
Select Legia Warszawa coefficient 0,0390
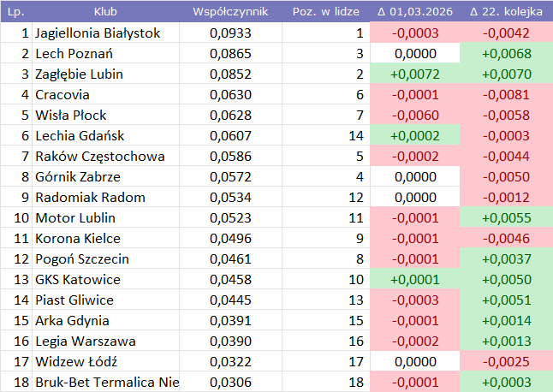coord(230,342)
